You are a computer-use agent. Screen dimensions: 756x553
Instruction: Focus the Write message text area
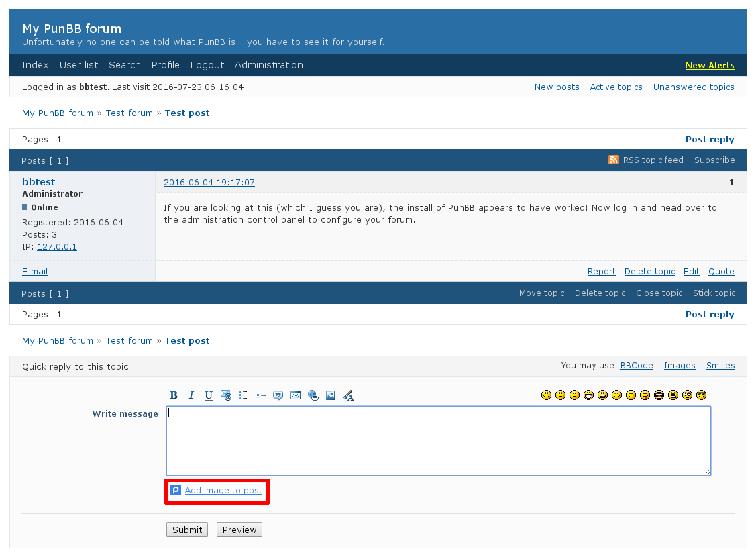coord(438,440)
